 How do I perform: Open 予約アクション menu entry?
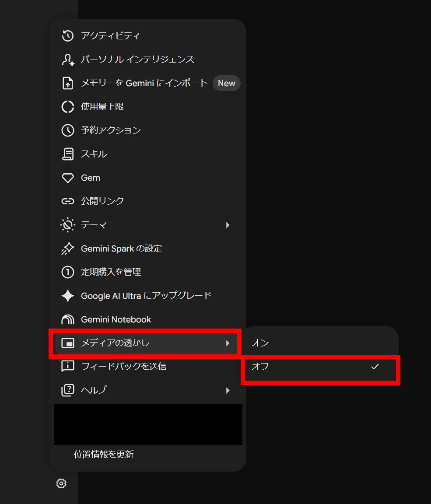pos(148,130)
